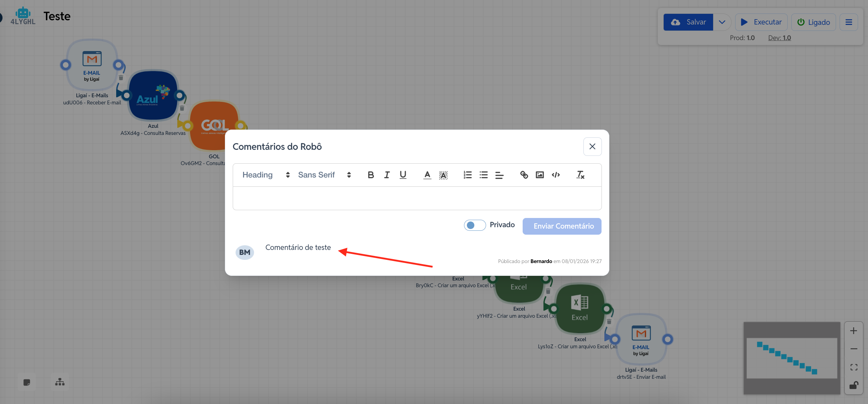Insert a numbered list
The image size is (868, 404).
point(468,175)
